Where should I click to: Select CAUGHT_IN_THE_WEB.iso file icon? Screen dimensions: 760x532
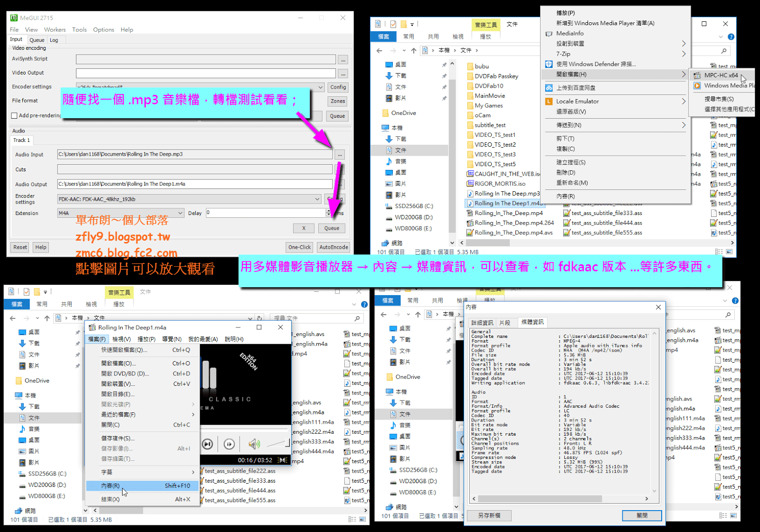point(470,174)
